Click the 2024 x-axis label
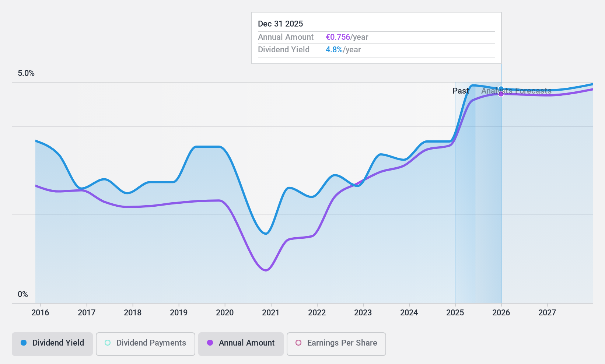Screen dimensions: 605x364 tap(409, 313)
